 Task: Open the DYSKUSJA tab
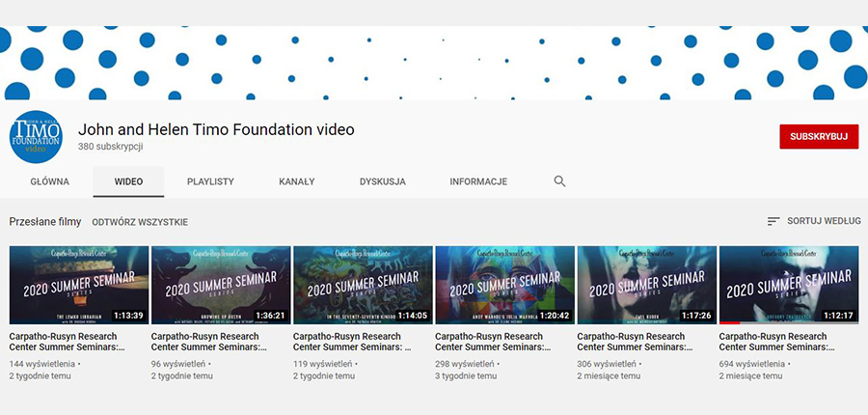(383, 181)
